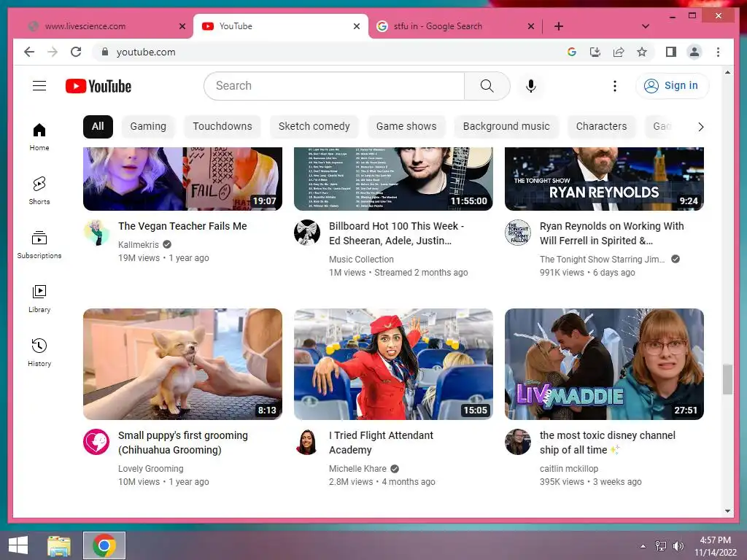Select the Game shows filter chip
747x560 pixels.
406,126
